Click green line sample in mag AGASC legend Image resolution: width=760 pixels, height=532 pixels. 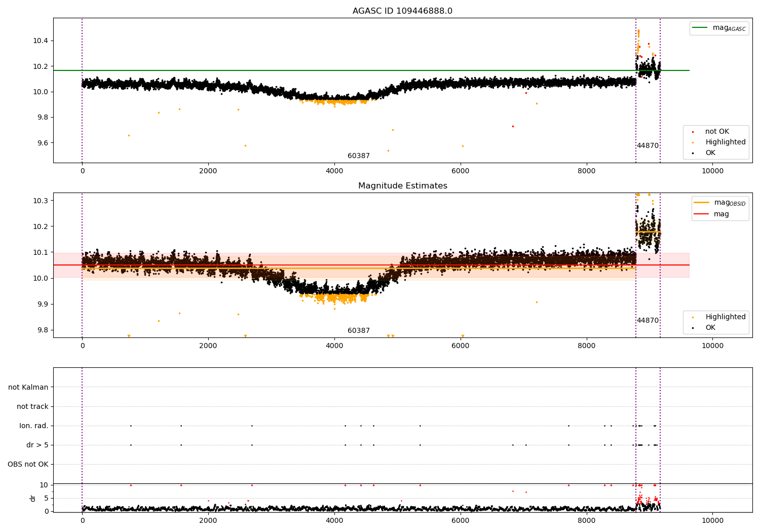tap(700, 27)
